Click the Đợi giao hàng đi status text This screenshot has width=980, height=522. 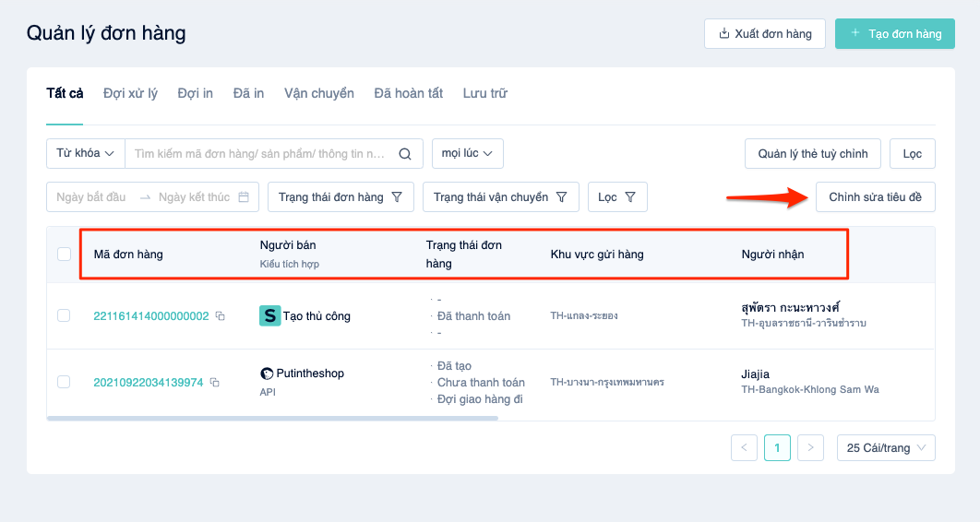[x=480, y=399]
